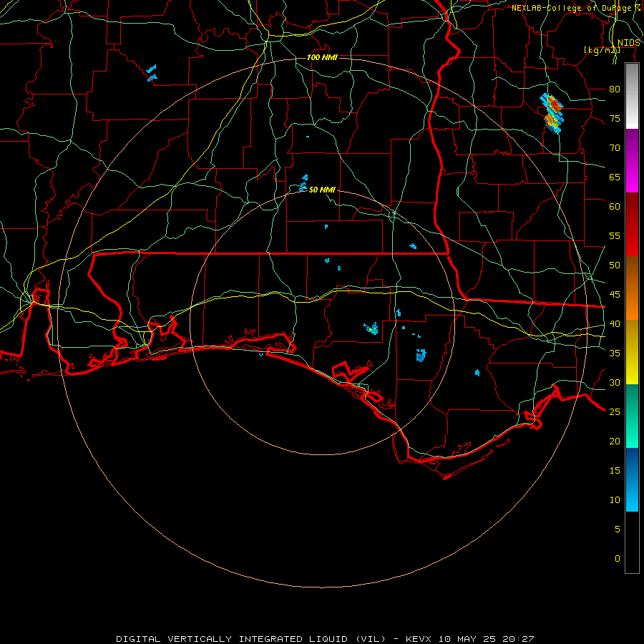Viewport: 644px width, 644px height.
Task: Click the 75 value on the scale
Action: coord(615,119)
